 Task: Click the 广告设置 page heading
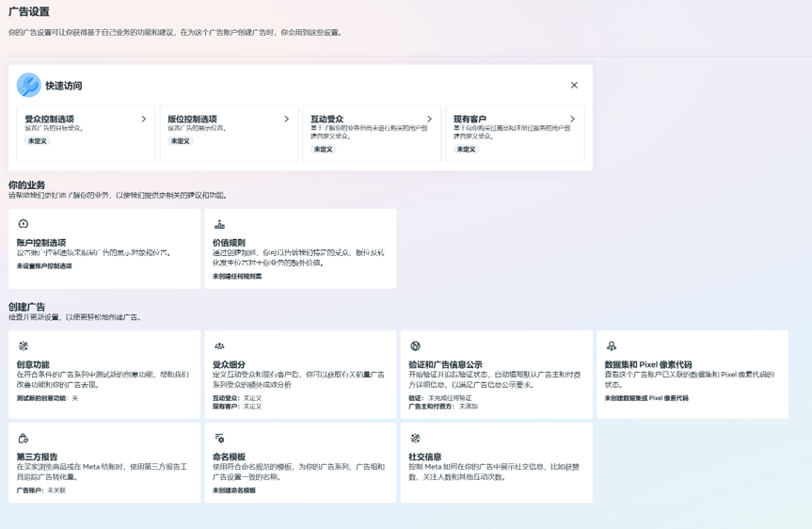(x=29, y=11)
